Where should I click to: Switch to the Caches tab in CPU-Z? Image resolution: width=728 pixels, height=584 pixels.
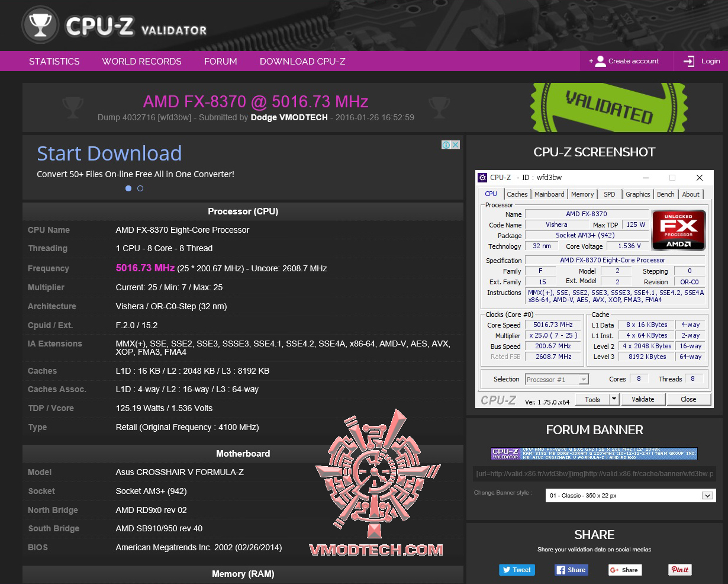pyautogui.click(x=517, y=194)
